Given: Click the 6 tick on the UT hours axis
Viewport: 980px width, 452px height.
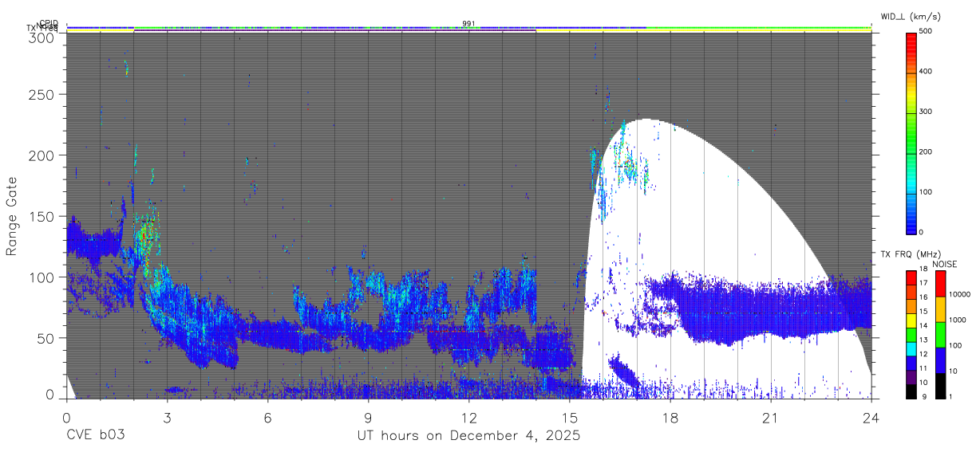Looking at the screenshot, I should (x=267, y=417).
